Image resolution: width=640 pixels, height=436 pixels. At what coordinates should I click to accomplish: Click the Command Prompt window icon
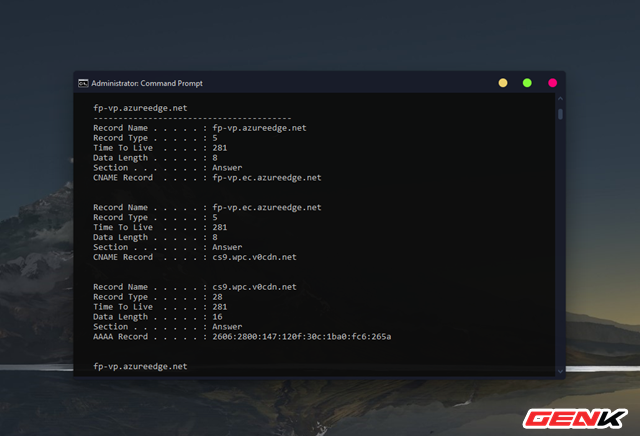point(83,83)
